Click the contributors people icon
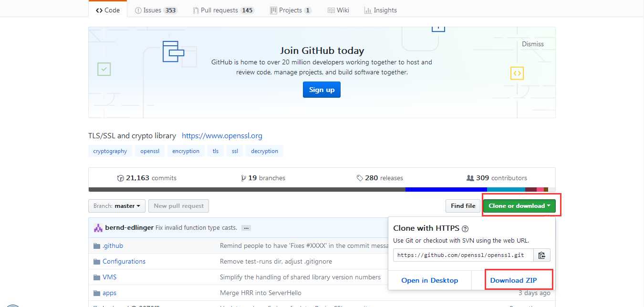644x307 pixels. (470, 178)
